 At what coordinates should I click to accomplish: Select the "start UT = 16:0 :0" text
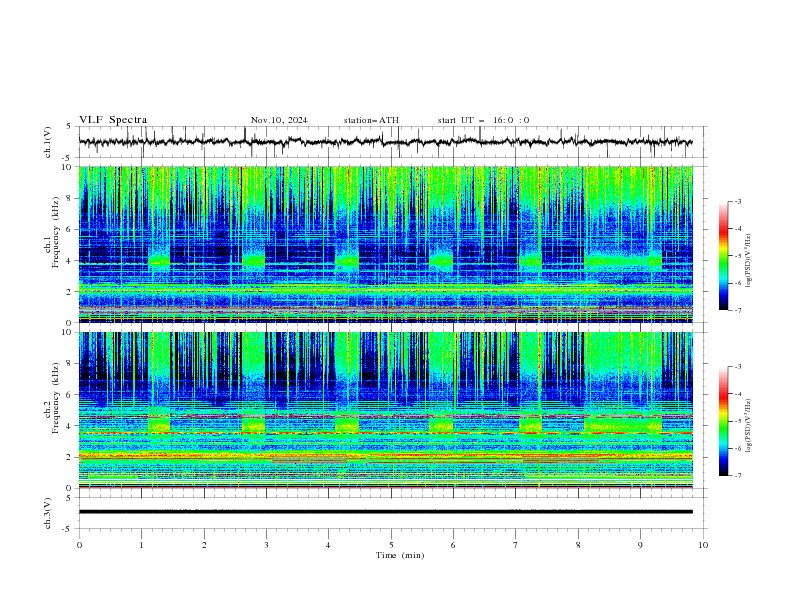483,120
